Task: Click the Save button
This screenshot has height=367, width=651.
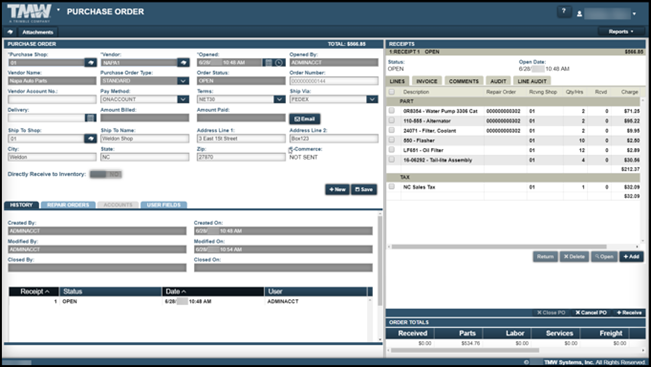Action: coord(364,189)
